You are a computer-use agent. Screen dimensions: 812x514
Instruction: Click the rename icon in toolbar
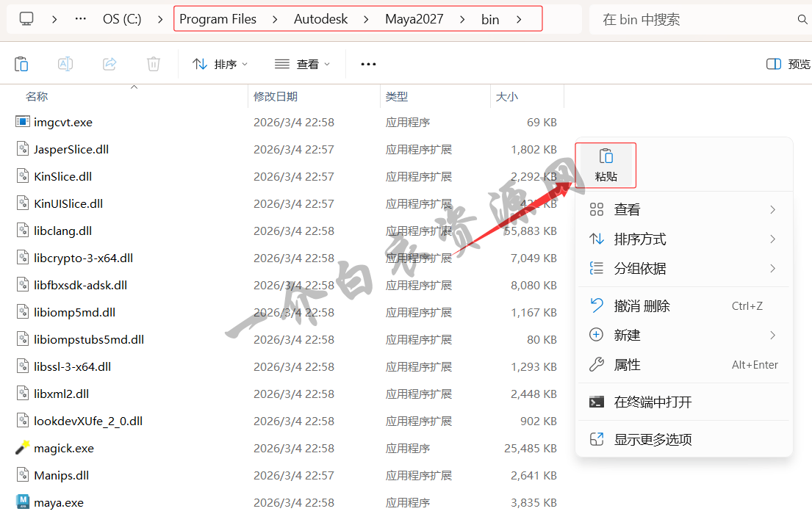coord(65,64)
